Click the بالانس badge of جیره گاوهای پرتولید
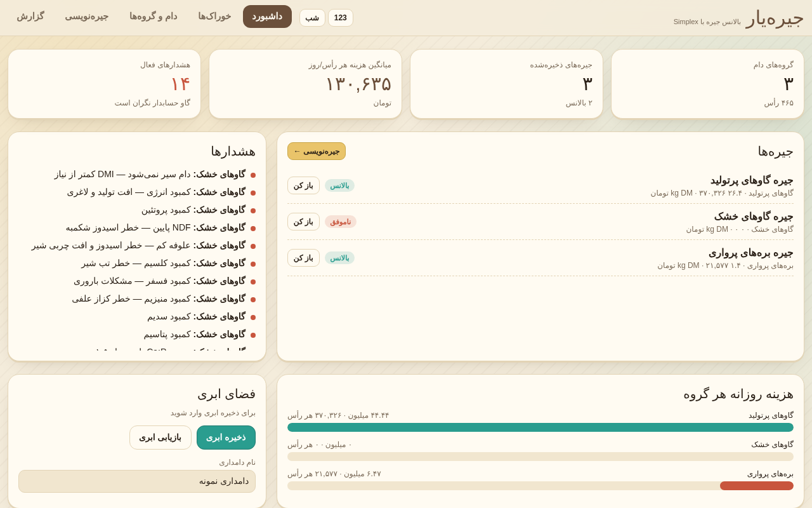This screenshot has height=508, width=812. pyautogui.click(x=339, y=185)
